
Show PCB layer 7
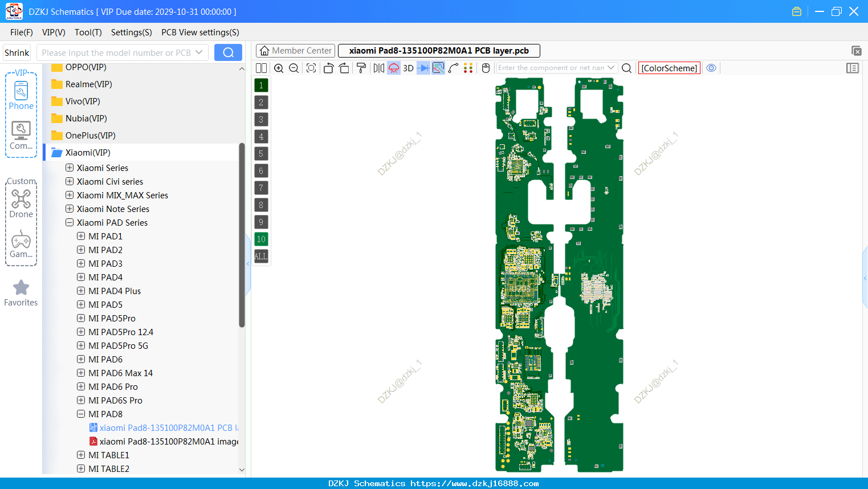261,188
